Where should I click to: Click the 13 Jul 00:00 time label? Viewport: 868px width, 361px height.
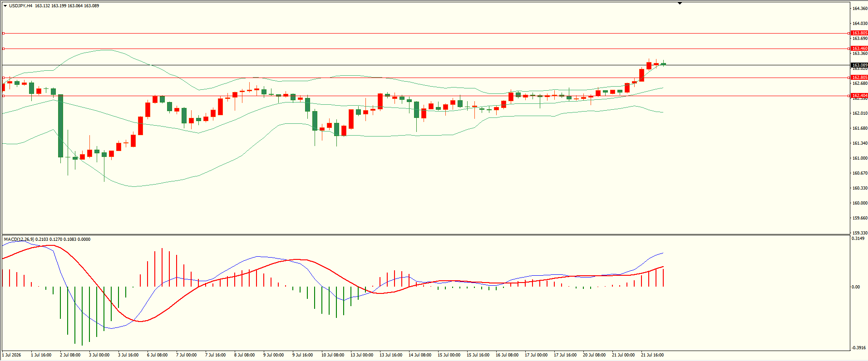pos(361,355)
